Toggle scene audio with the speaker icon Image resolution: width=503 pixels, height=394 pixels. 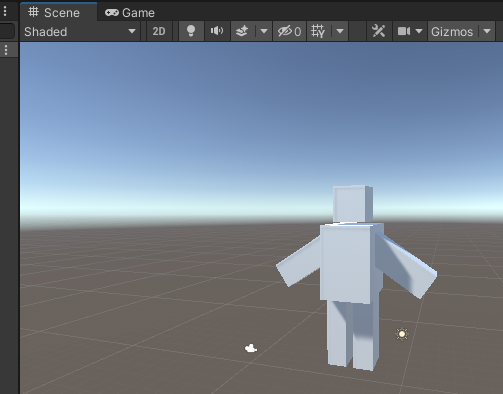(x=217, y=31)
